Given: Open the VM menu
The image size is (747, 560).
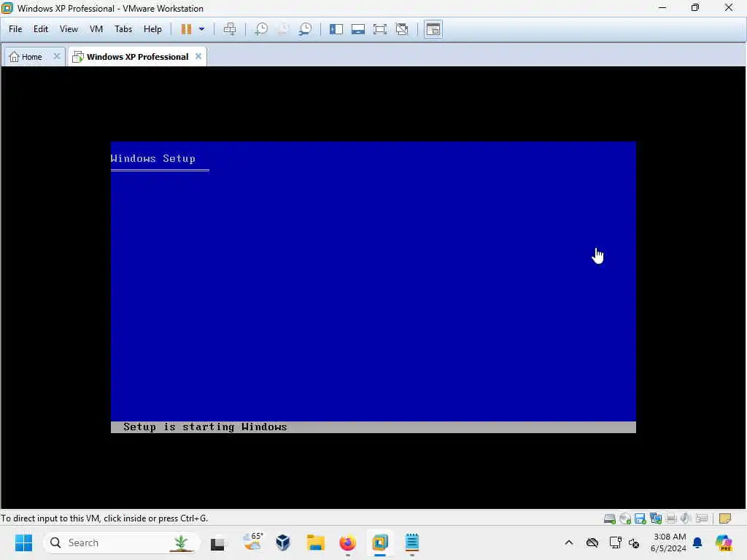Looking at the screenshot, I should tap(96, 29).
